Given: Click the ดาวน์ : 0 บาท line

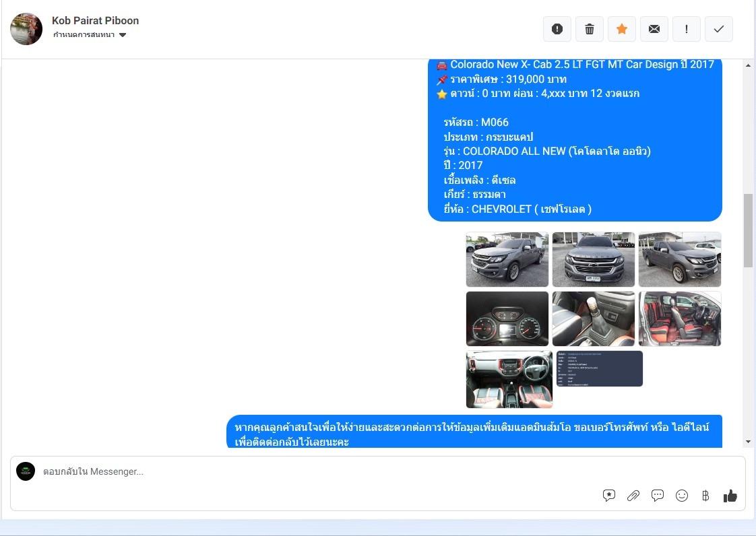Looking at the screenshot, I should [538, 94].
